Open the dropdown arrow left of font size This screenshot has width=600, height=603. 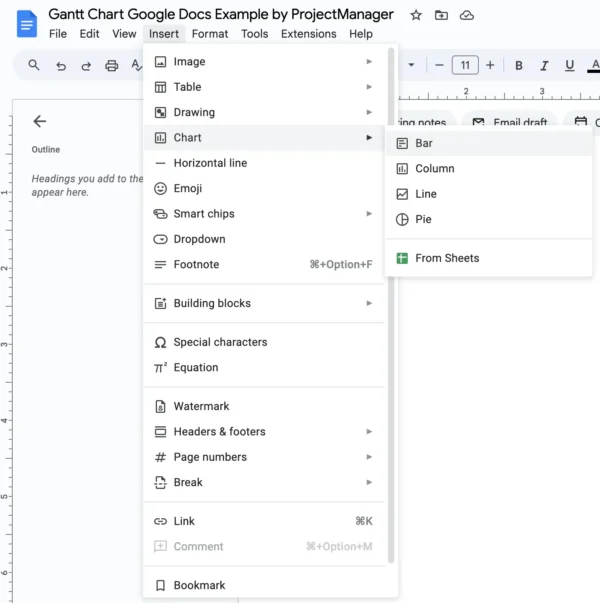point(411,65)
